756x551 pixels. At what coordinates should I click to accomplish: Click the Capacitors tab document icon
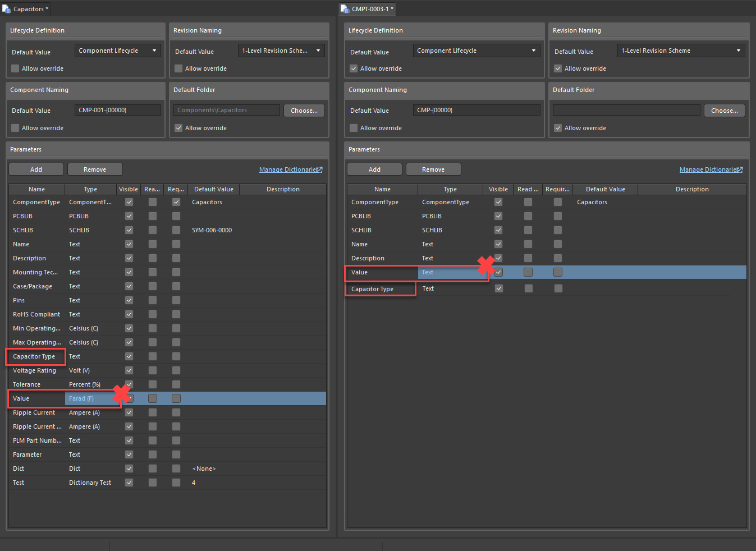7,9
